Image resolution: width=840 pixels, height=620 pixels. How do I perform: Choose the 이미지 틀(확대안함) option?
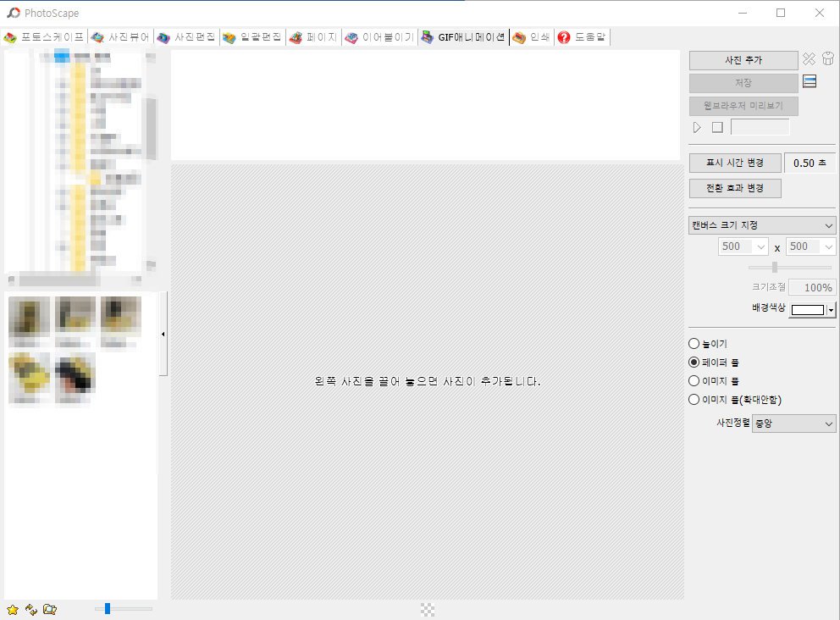pos(694,399)
